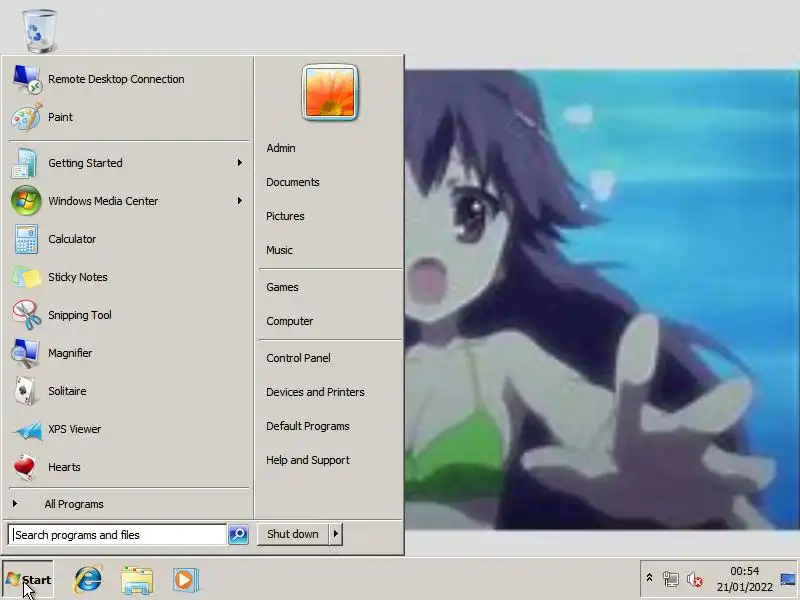Click the Show desktop icon in the tray
The height and width of the screenshot is (600, 800).
click(x=789, y=579)
